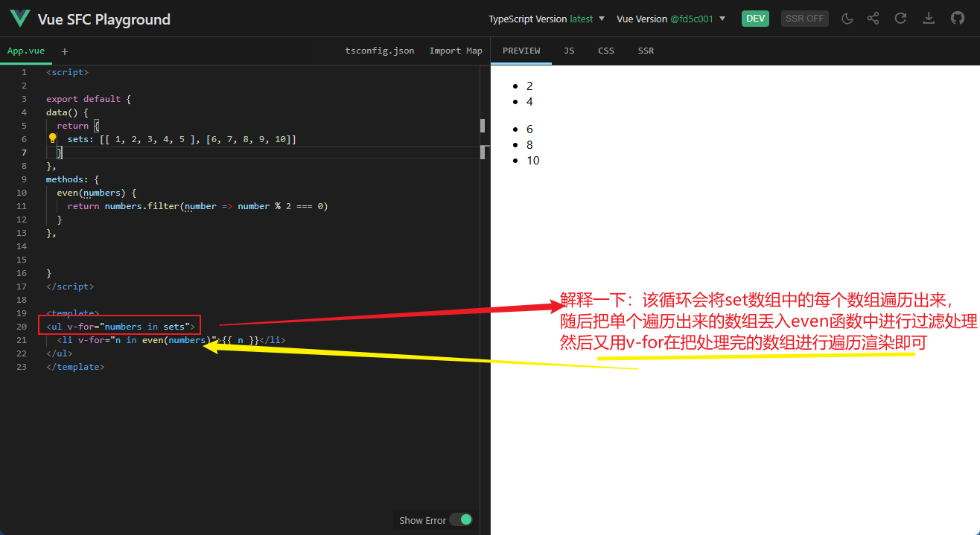This screenshot has height=535, width=980.
Task: Add new file with plus icon
Action: (65, 51)
